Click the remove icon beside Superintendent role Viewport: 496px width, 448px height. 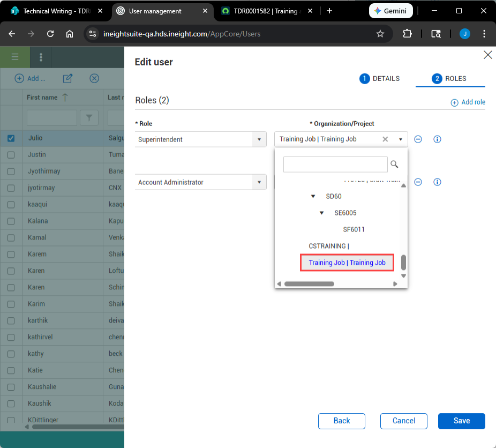tap(418, 139)
